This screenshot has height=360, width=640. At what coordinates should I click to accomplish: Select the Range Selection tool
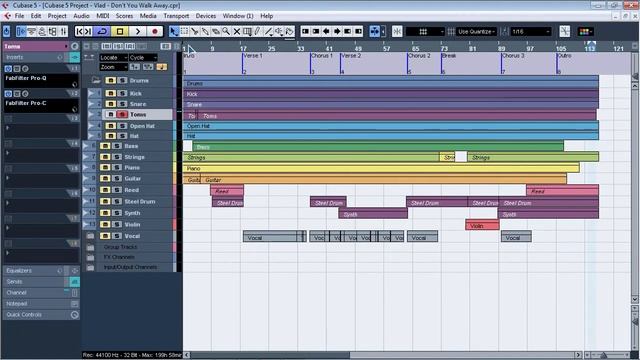[x=184, y=31]
